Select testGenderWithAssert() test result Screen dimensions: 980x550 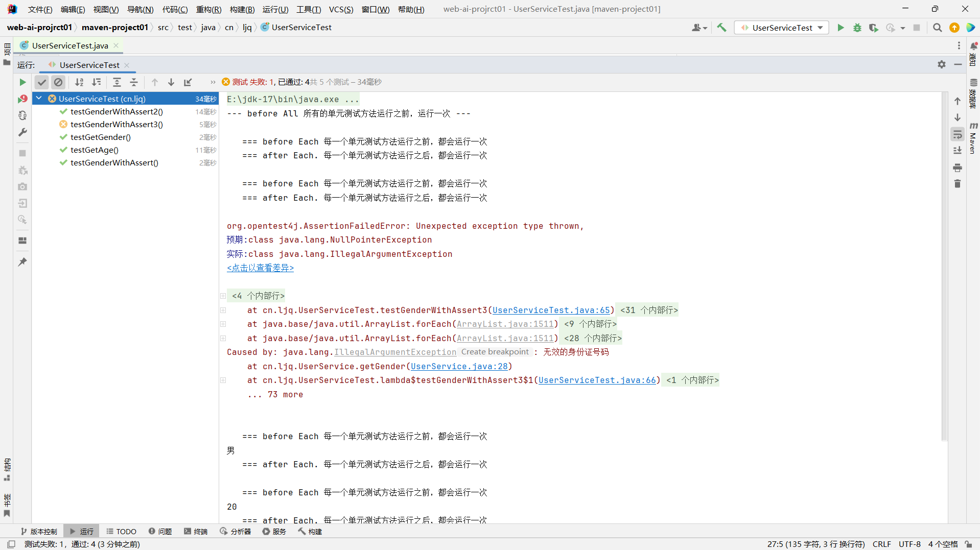pyautogui.click(x=114, y=162)
